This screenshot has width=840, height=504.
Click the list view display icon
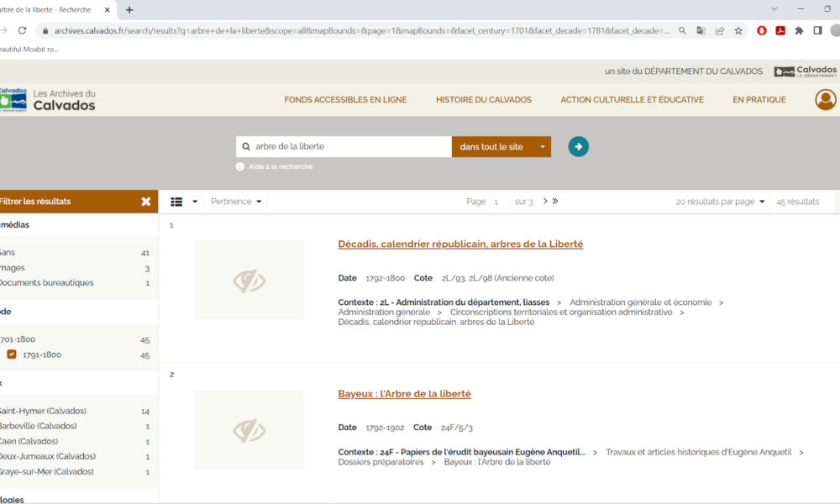tap(176, 202)
